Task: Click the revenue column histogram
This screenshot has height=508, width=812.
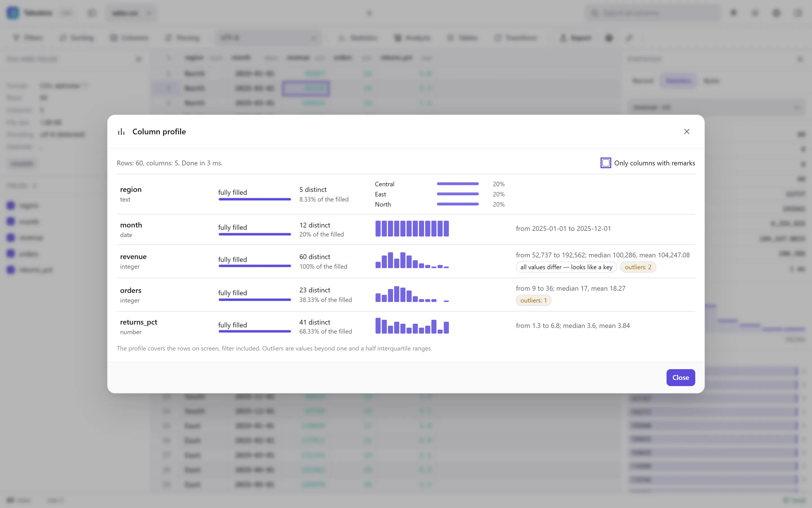Action: pos(412,260)
